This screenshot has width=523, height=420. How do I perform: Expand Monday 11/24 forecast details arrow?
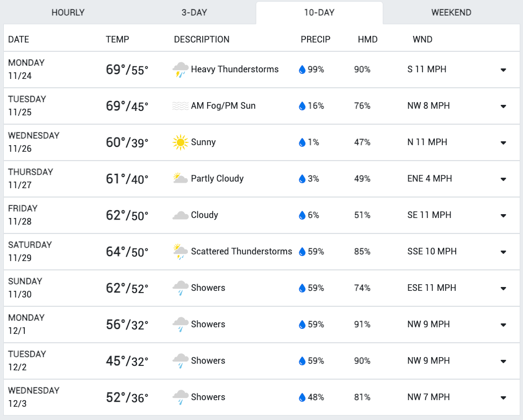[503, 70]
